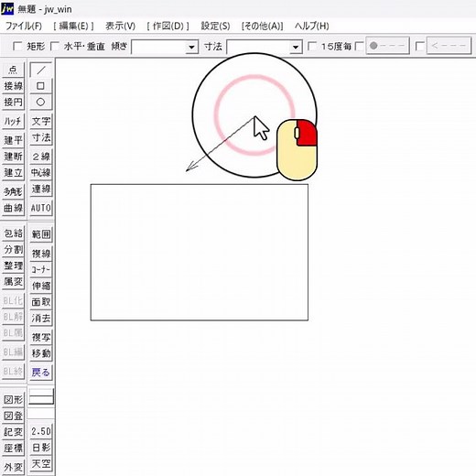Choose the 2線 double line tool
This screenshot has height=476, width=476.
41,157
